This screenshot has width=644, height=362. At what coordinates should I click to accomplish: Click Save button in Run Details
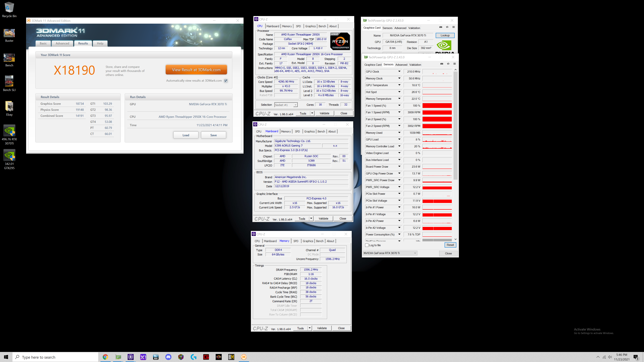[x=213, y=135]
